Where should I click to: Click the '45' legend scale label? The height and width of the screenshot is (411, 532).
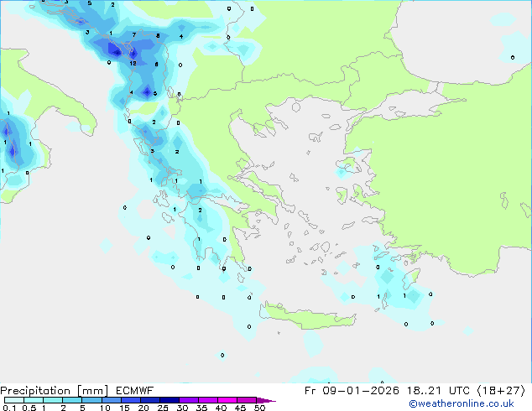click(x=241, y=408)
